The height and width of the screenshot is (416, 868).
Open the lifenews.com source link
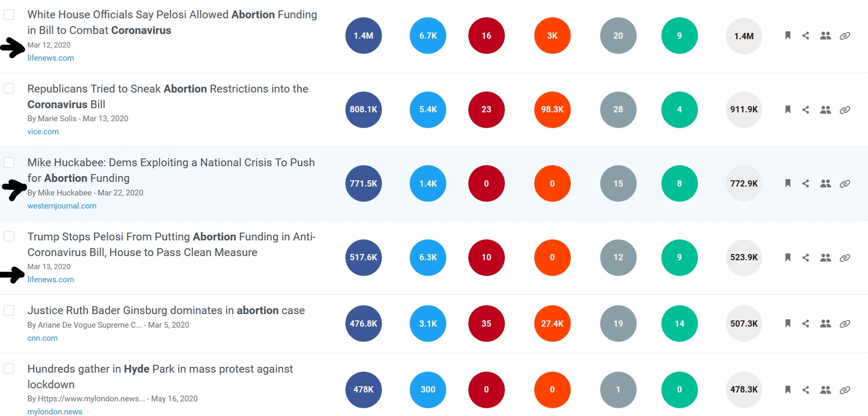(50, 57)
